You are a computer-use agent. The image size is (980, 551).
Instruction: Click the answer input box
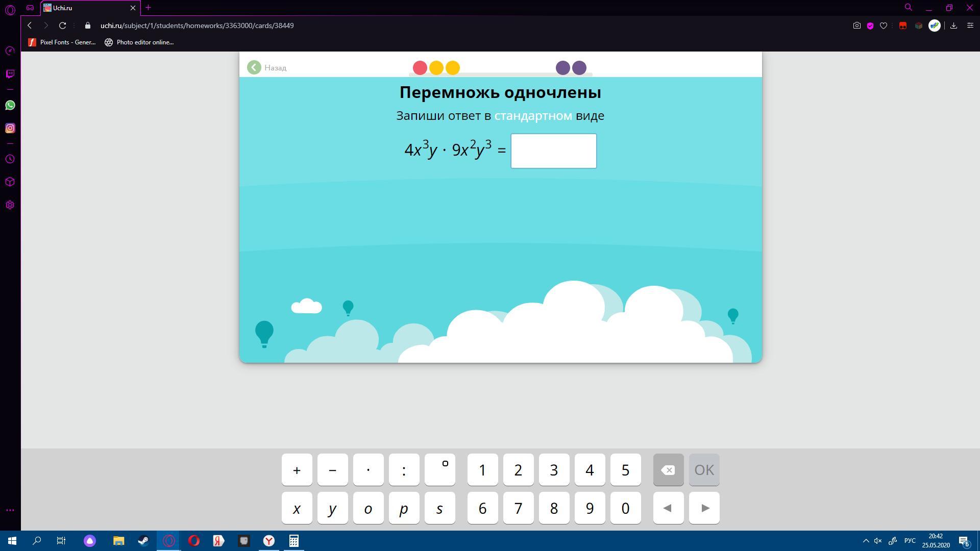coord(553,151)
